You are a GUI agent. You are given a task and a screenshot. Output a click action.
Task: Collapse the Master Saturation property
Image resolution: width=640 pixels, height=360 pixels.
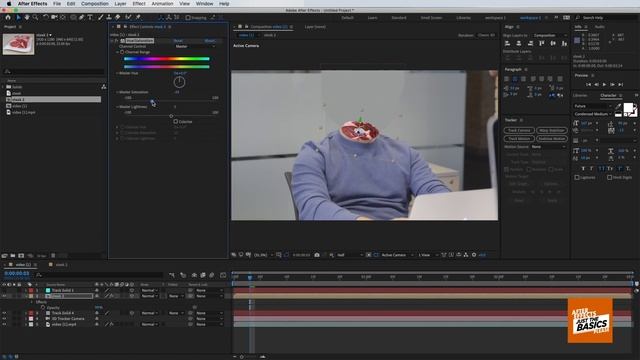point(117,92)
